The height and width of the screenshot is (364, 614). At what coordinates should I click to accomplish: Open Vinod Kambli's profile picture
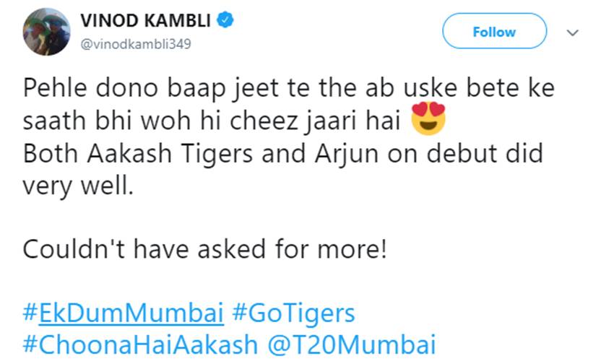pos(47,32)
